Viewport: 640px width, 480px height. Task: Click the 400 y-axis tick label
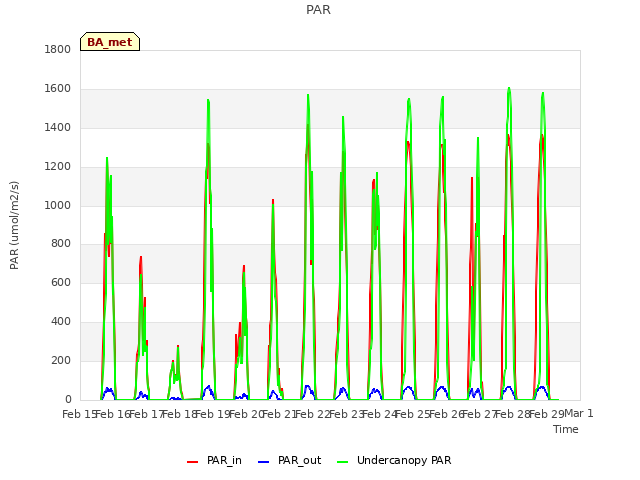pyautogui.click(x=61, y=322)
